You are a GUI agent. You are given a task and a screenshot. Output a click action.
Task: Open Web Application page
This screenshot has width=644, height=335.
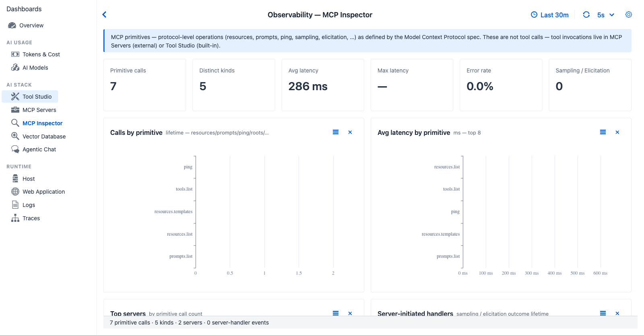(44, 192)
